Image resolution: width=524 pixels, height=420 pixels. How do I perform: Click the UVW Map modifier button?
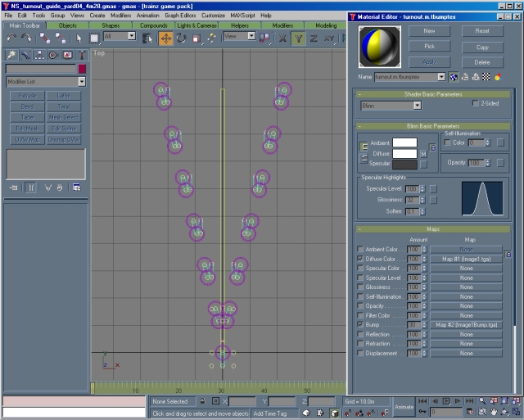(x=27, y=139)
